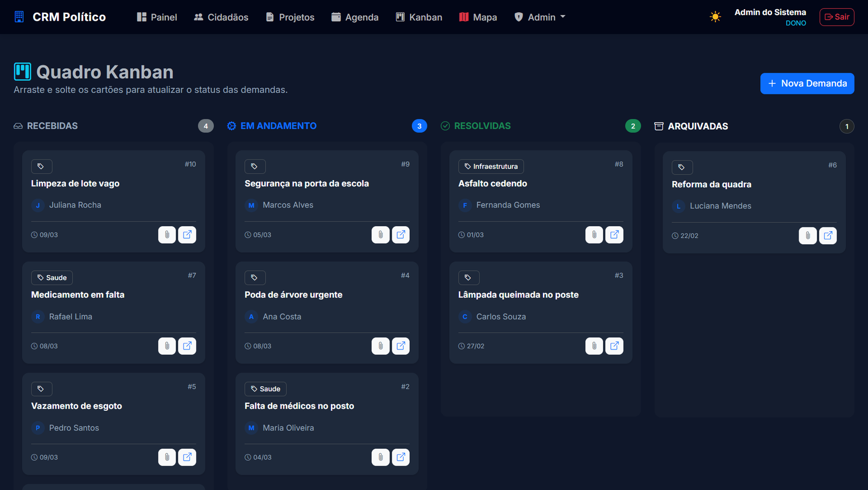
Task: Click Juliana Rocha's avatar initial
Action: tap(37, 205)
